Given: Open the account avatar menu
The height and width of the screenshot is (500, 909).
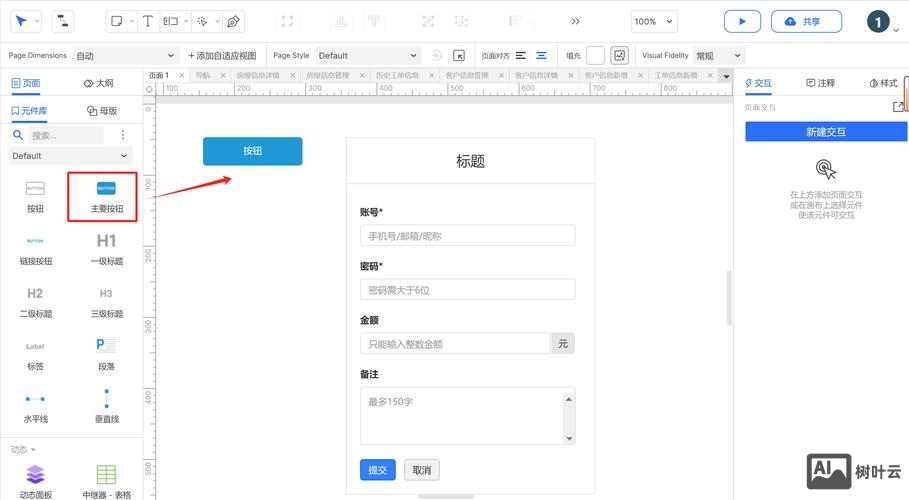Looking at the screenshot, I should pos(878,22).
